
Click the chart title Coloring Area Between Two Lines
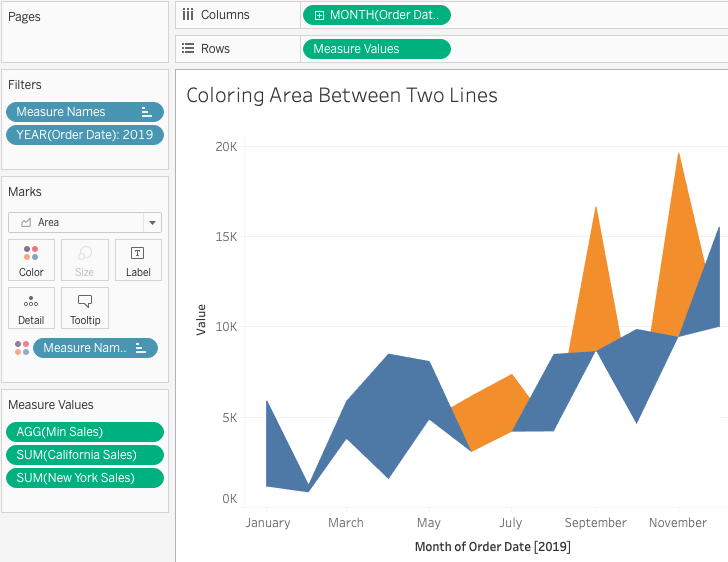[342, 95]
